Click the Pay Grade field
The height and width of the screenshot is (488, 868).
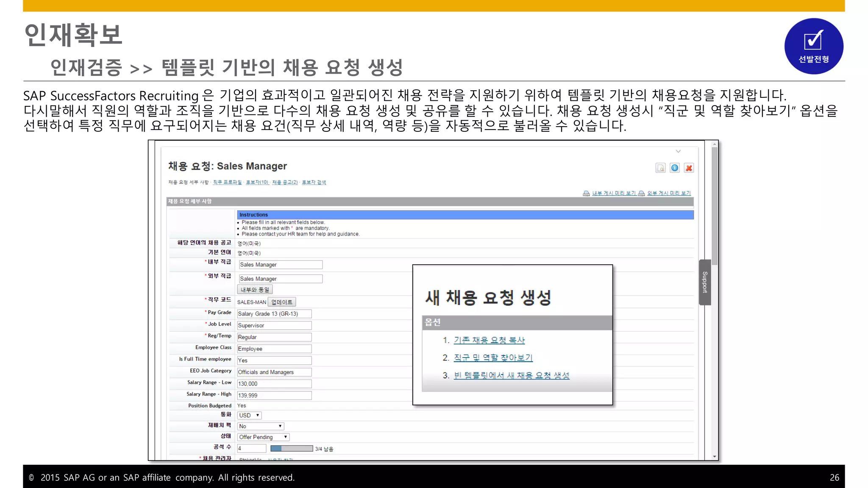274,314
